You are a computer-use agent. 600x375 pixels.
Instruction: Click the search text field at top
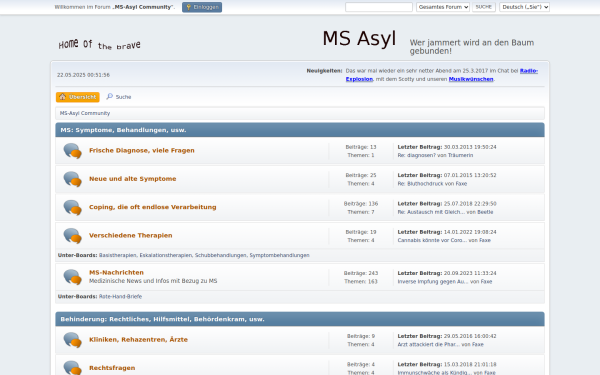[x=378, y=7]
